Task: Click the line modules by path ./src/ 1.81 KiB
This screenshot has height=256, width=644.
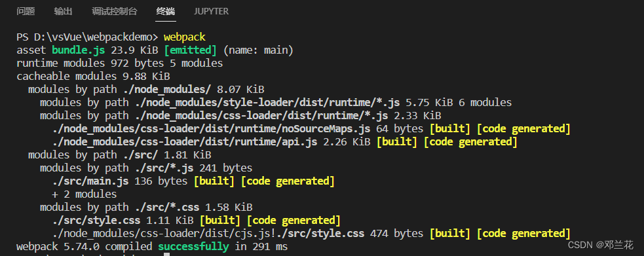Action: point(119,155)
